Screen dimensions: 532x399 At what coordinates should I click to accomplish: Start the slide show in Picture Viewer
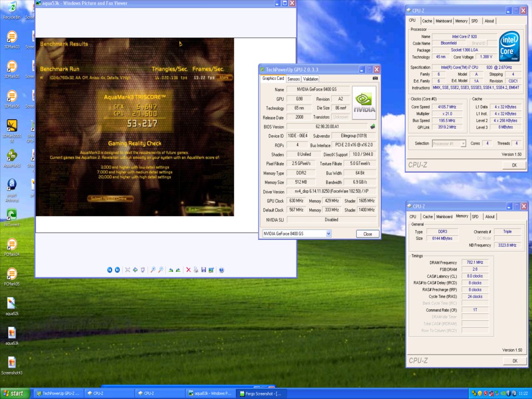point(143,270)
